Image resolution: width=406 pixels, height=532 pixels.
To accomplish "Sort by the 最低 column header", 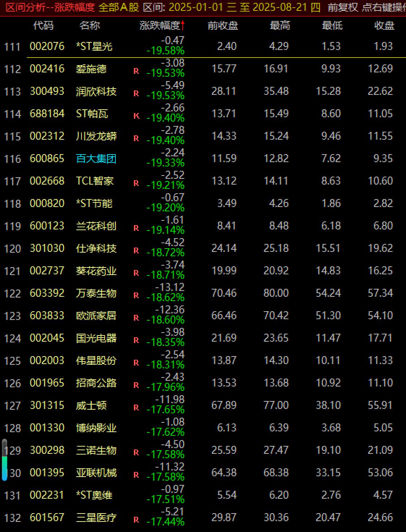I will click(332, 26).
